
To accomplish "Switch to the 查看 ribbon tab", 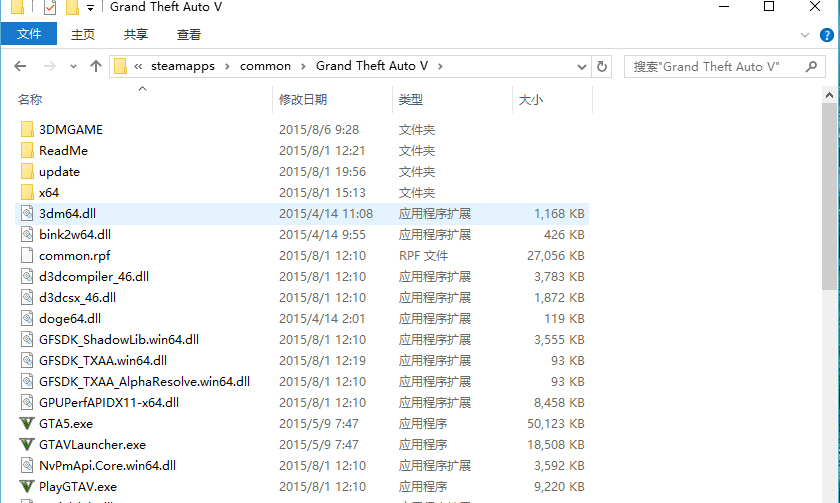I will 189,35.
